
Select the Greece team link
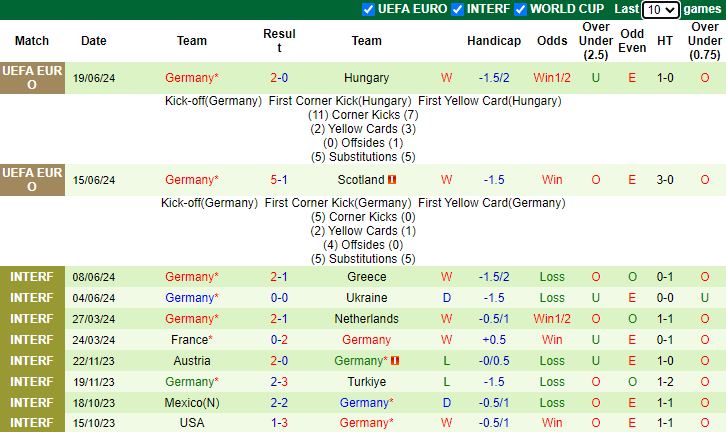coord(366,277)
